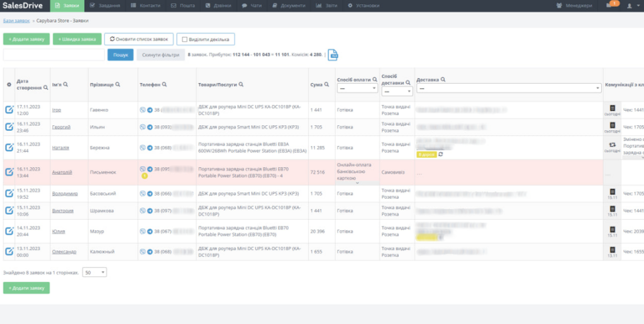Click the Скинути фільтри button

(x=160, y=55)
